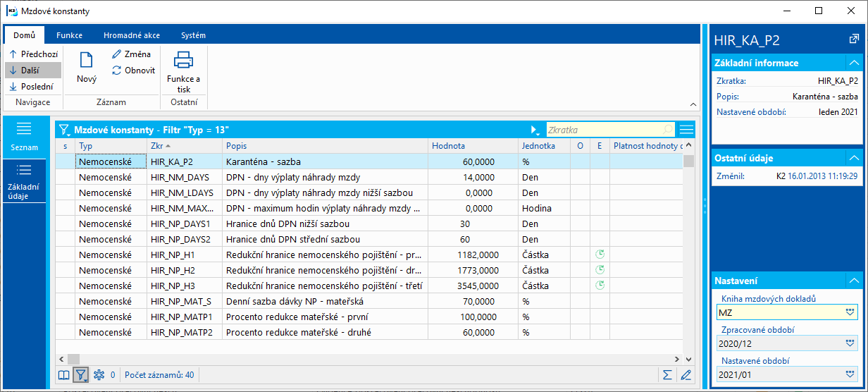Toggle the filter icon in status bar
868x392 pixels.
coord(81,374)
